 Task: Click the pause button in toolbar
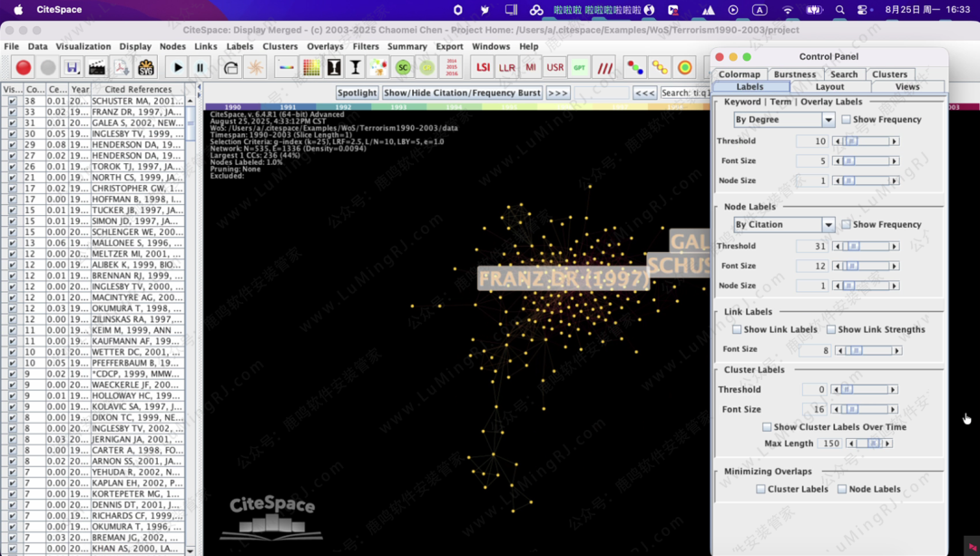[201, 68]
